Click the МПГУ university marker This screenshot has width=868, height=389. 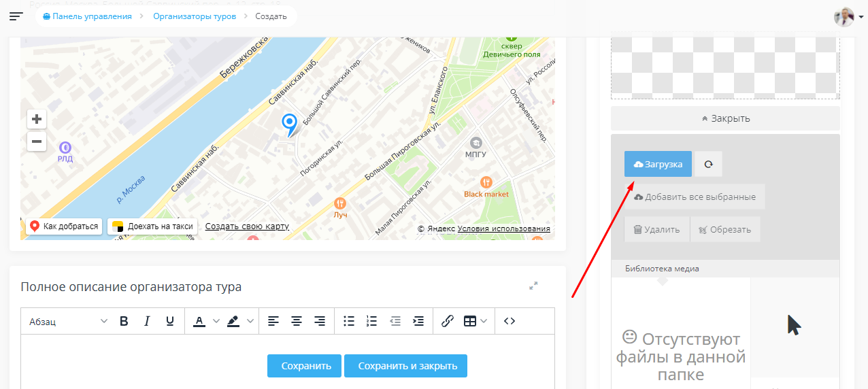click(476, 143)
